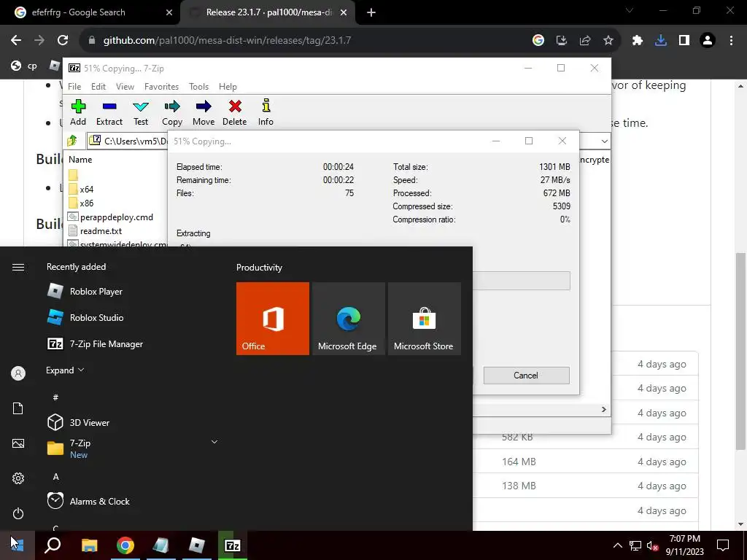The width and height of the screenshot is (747, 560).
Task: Launch the Microsoft Edge tile
Action: (348, 319)
